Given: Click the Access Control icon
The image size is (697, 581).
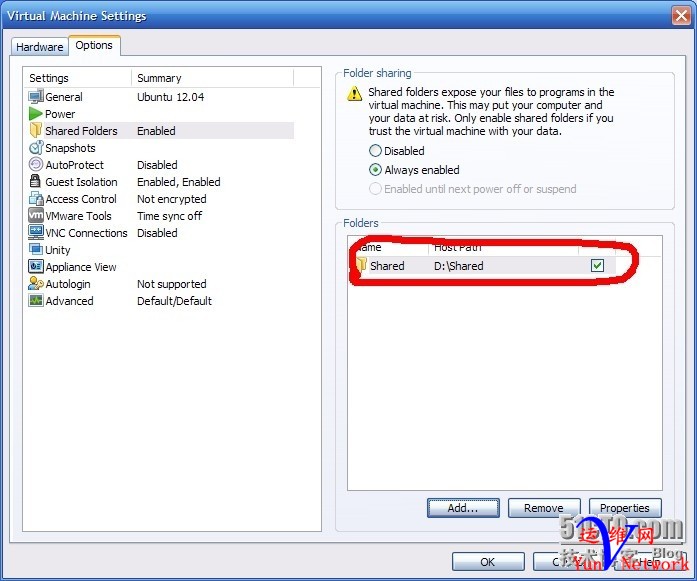Looking at the screenshot, I should 36,199.
